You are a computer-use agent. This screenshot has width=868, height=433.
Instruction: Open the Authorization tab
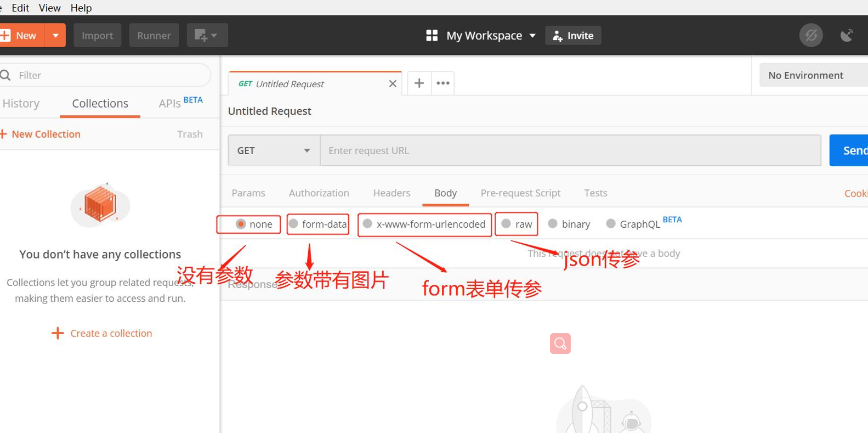click(319, 193)
